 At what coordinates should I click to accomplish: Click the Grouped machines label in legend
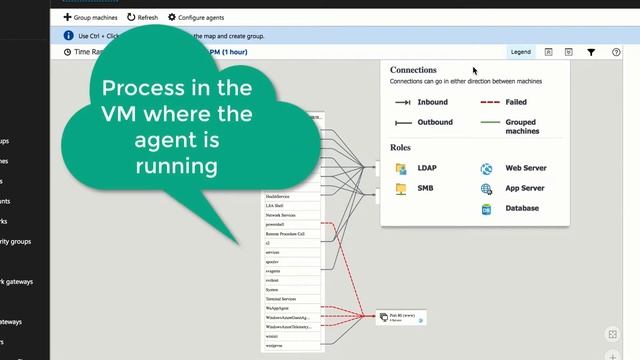pyautogui.click(x=522, y=127)
